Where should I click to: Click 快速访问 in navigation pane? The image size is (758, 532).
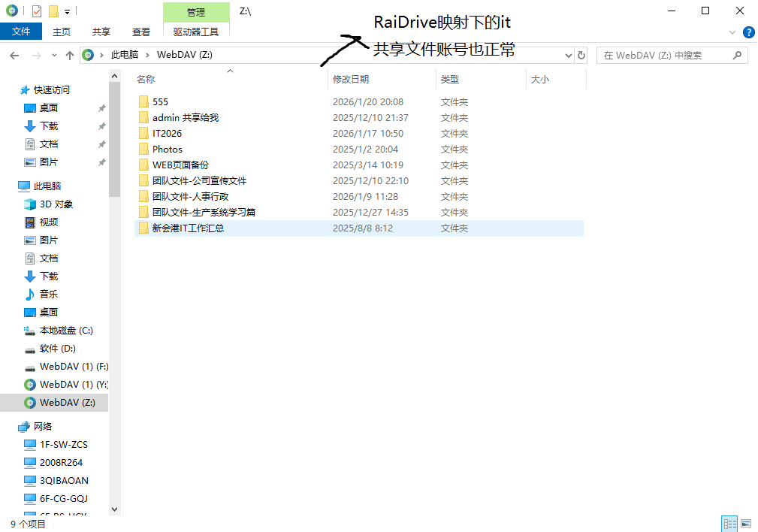pos(51,90)
